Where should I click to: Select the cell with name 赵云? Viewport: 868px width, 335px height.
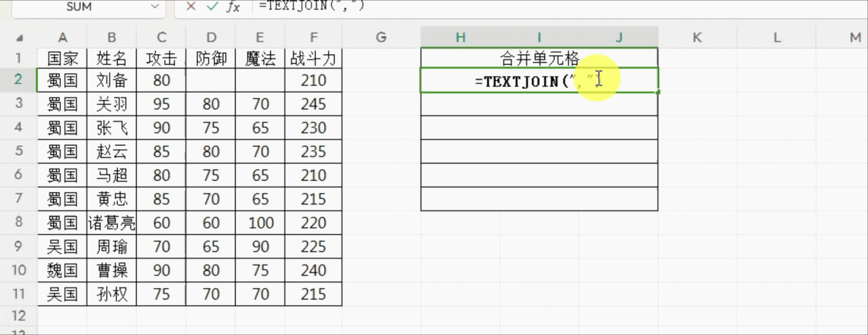click(x=112, y=152)
